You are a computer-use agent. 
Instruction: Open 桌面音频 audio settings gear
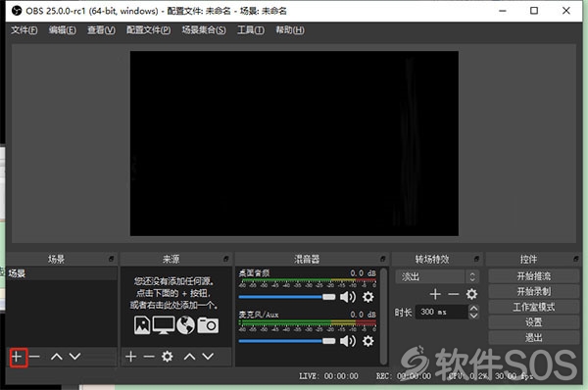coord(368,297)
